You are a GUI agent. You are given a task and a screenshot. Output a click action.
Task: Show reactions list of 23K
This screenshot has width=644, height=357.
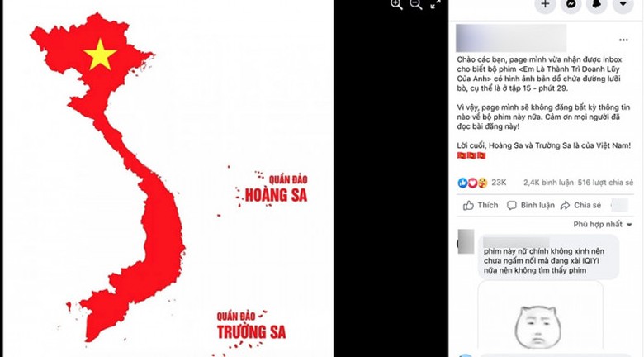pyautogui.click(x=499, y=183)
